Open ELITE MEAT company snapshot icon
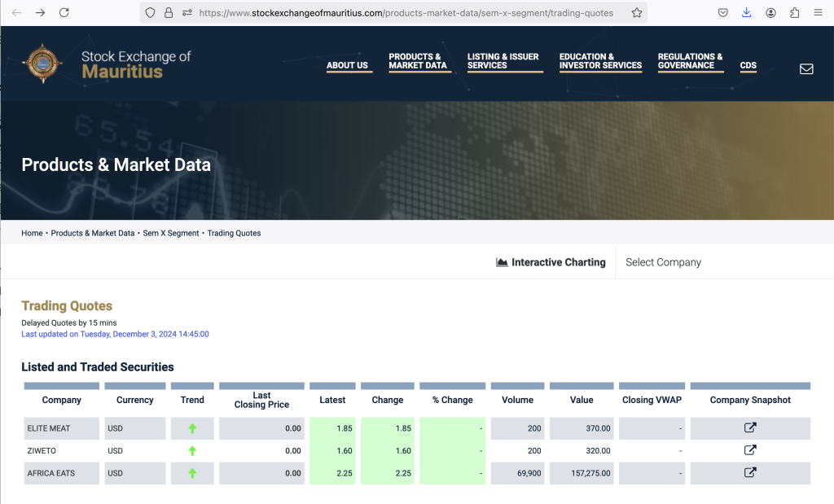The width and height of the screenshot is (834, 504). (x=750, y=427)
